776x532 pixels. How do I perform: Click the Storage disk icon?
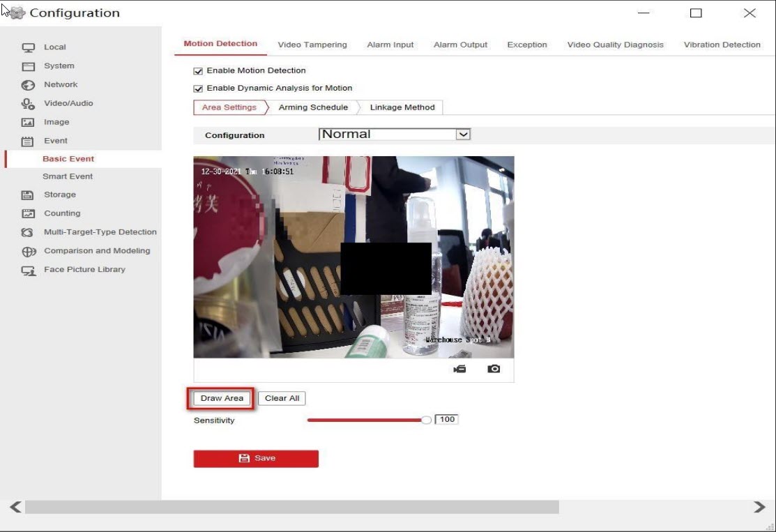pos(29,195)
